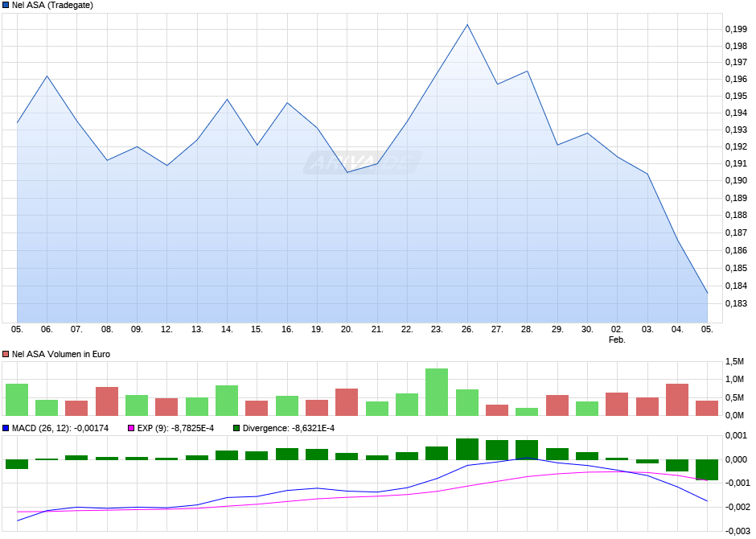The height and width of the screenshot is (539, 756).
Task: Click the '0,191' price axis label
Action: pos(736,164)
